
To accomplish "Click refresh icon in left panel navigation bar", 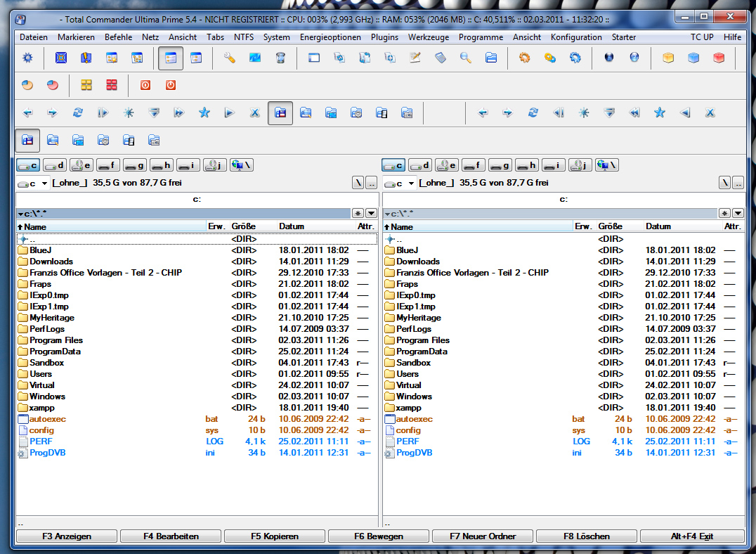I will pos(77,113).
